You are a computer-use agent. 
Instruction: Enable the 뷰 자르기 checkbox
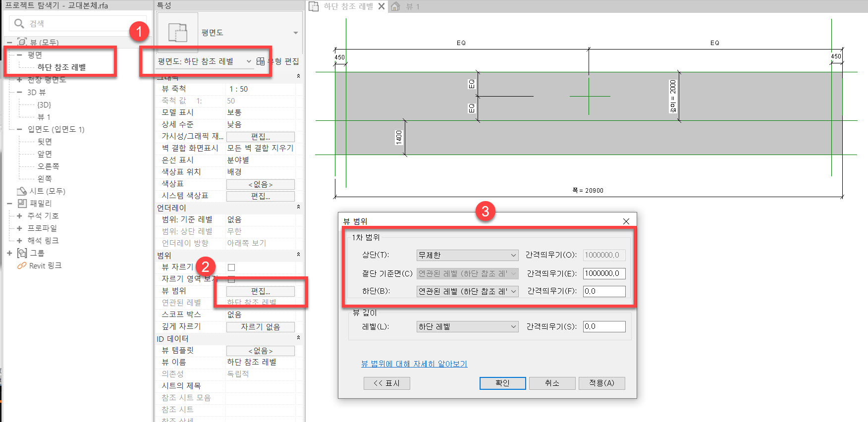tap(231, 267)
